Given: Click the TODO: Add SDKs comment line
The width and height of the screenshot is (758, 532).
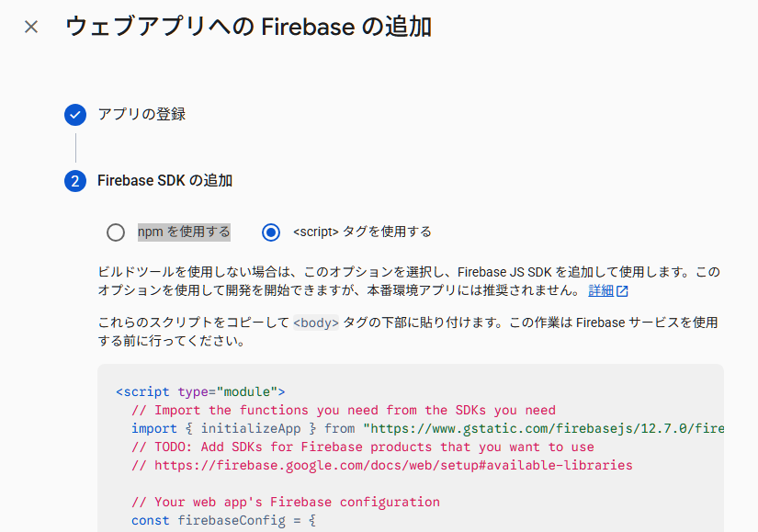Looking at the screenshot, I should [362, 447].
